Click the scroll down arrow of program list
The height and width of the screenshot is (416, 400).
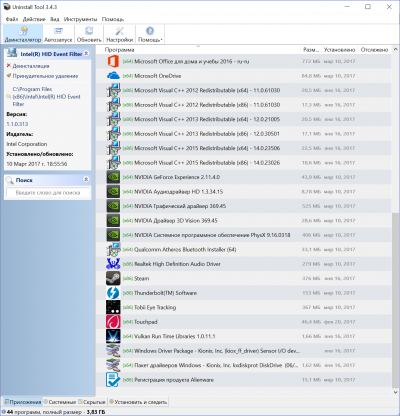click(x=396, y=392)
